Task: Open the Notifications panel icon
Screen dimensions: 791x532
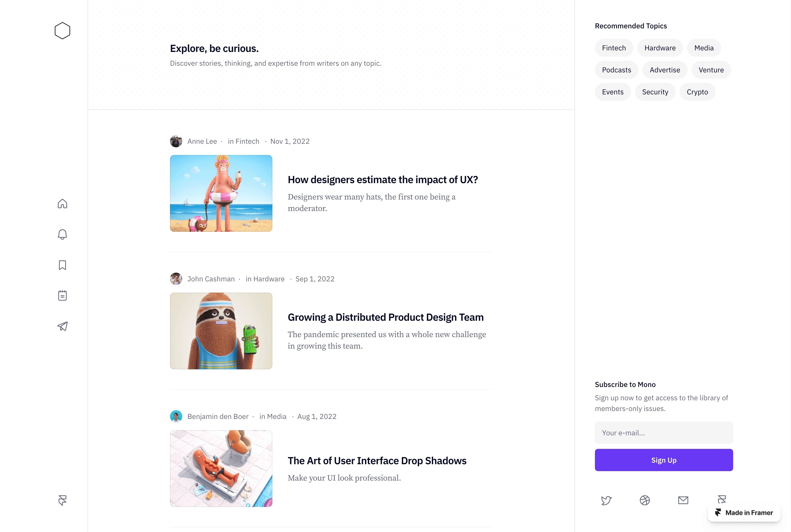Action: 62,234
